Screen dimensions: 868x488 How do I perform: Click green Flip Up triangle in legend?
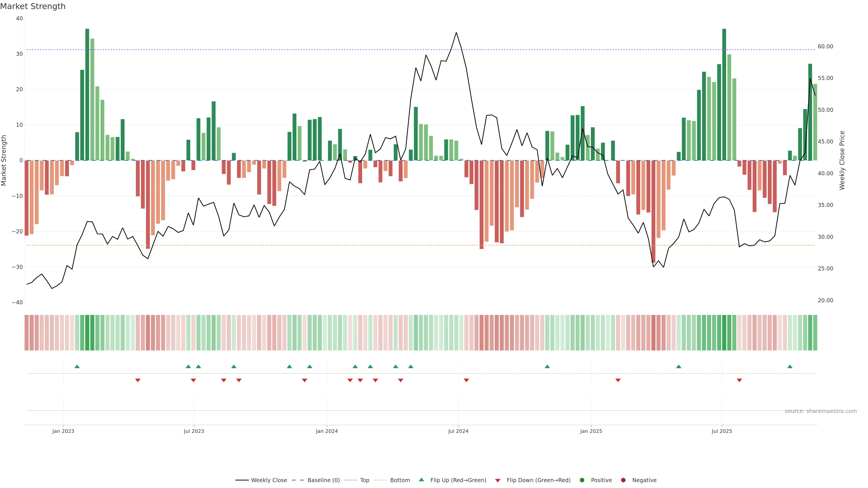tap(421, 480)
